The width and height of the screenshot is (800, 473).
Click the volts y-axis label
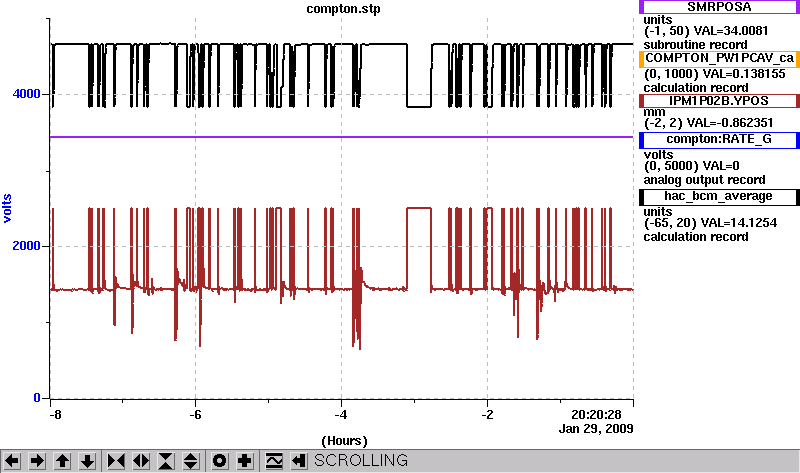tap(7, 208)
